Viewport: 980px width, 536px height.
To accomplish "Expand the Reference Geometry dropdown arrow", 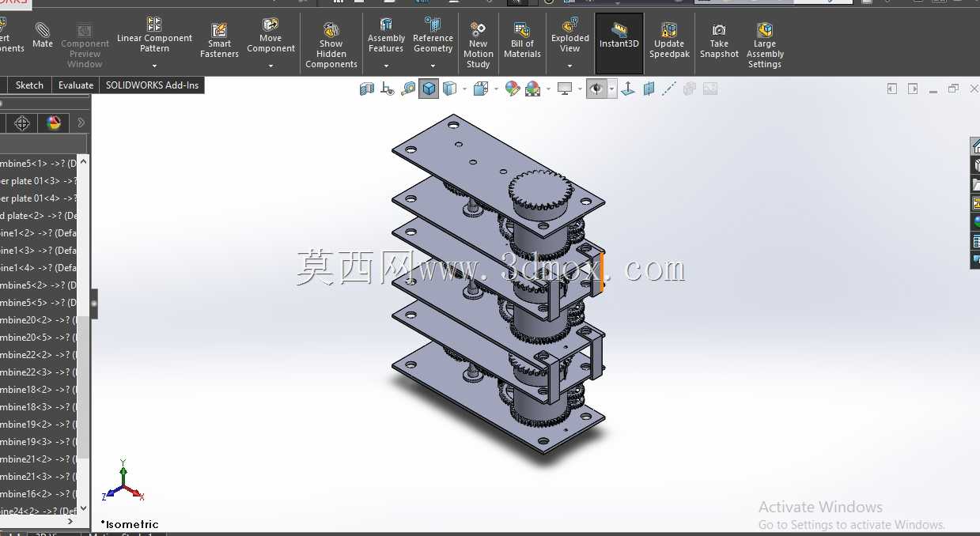I will (x=433, y=66).
